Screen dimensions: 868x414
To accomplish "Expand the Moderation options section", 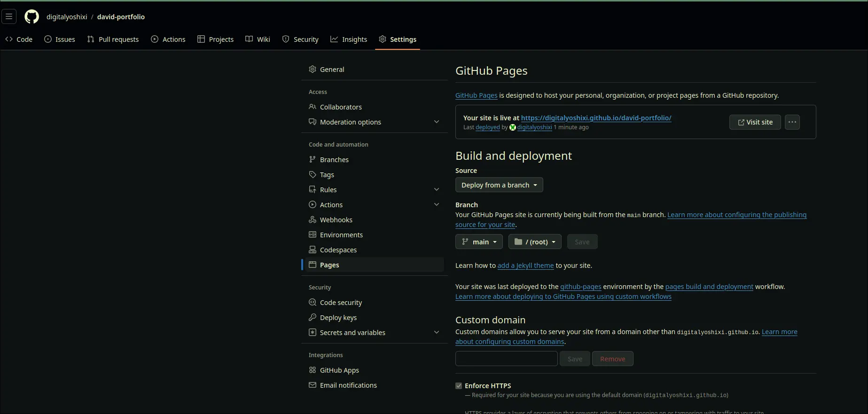I will (436, 122).
